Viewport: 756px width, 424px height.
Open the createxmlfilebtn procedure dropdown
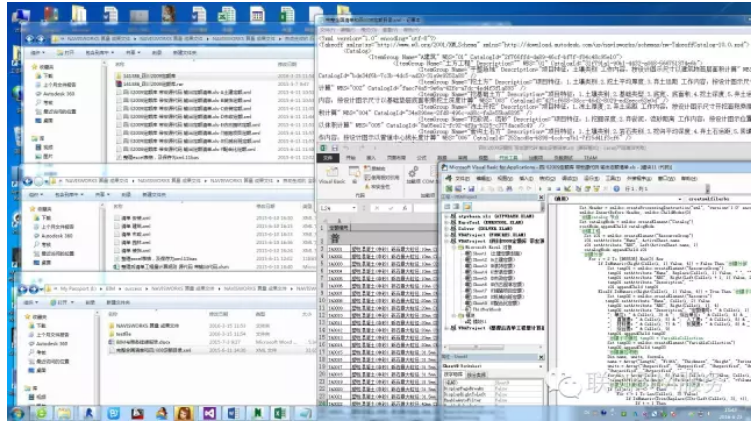(719, 199)
